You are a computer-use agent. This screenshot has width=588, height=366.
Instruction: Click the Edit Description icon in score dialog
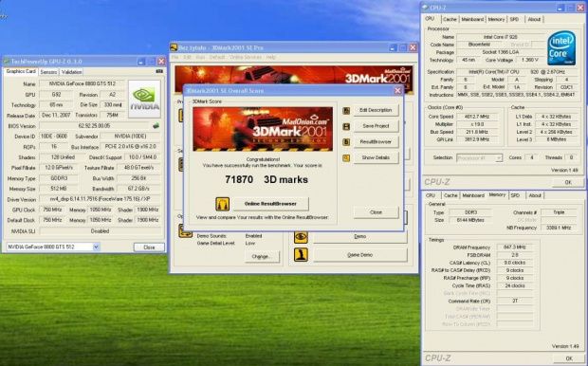(x=346, y=110)
